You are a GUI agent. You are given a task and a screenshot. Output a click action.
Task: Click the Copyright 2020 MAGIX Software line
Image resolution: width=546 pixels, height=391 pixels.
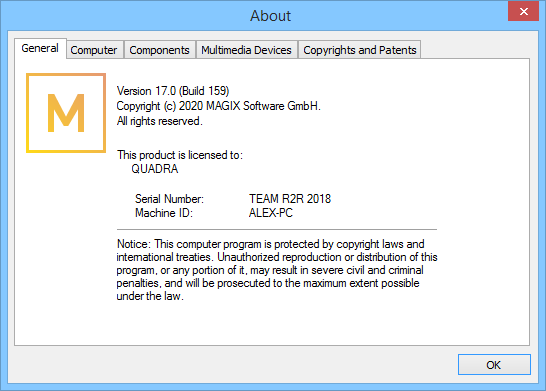(219, 106)
